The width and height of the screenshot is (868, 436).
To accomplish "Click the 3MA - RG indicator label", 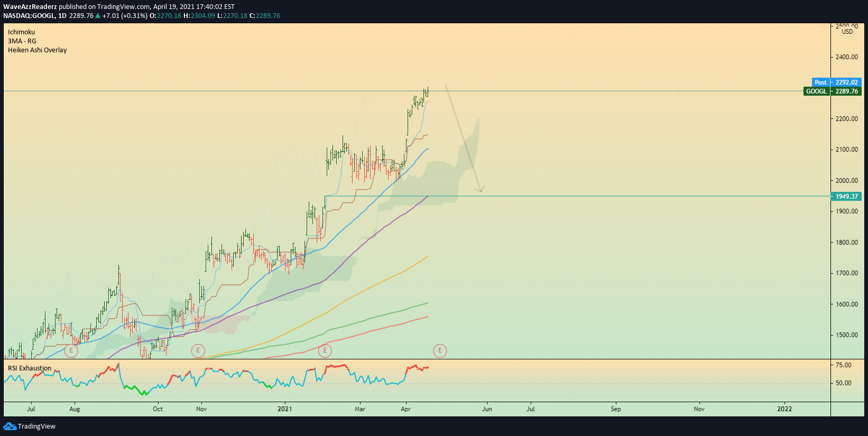I will coord(22,41).
